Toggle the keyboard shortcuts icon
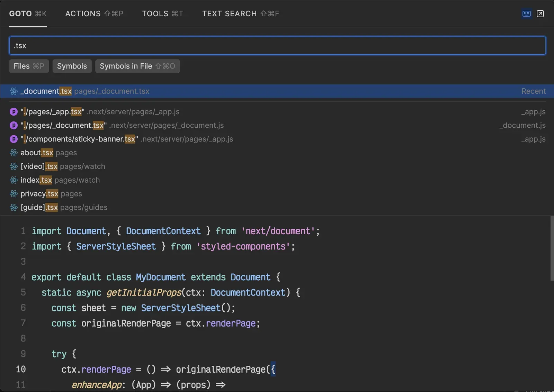 click(x=526, y=13)
